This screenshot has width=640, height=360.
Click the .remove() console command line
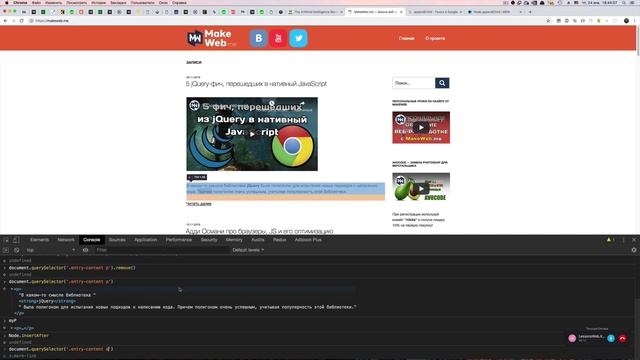click(72, 268)
